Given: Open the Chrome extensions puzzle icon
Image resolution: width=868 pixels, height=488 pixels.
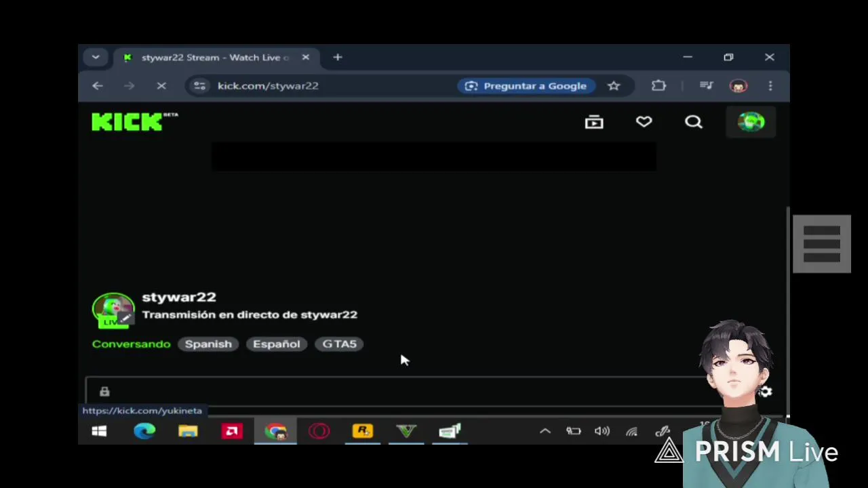Looking at the screenshot, I should pyautogui.click(x=658, y=86).
